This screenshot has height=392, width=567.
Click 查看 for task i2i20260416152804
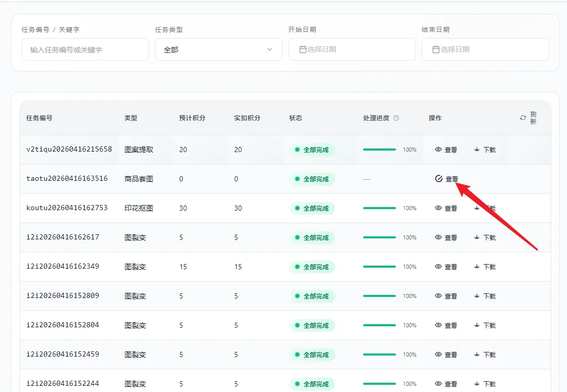tap(450, 326)
